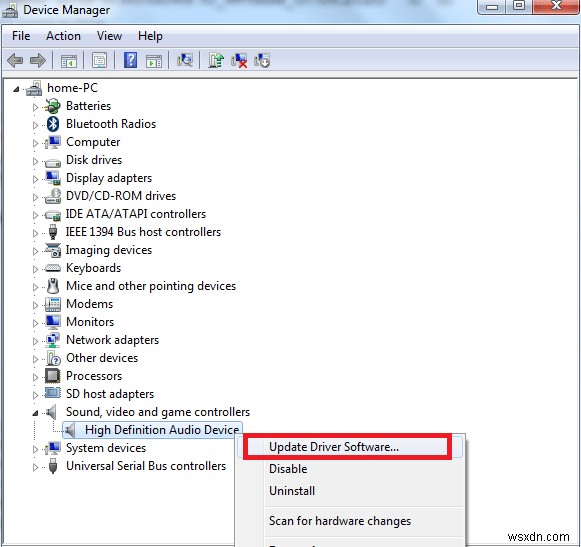Expand the Computer category arrow

[x=35, y=143]
